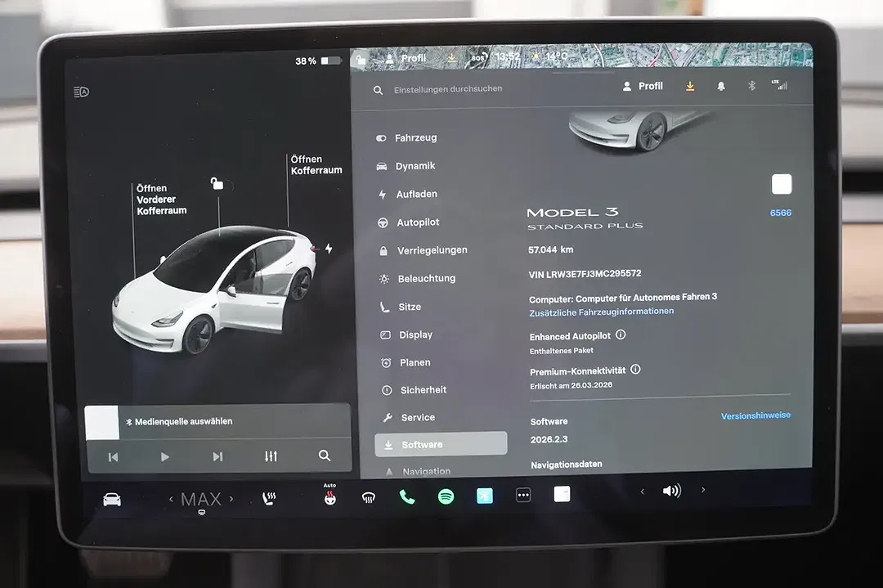
Task: Tap the MAX climate temperature display
Action: (x=201, y=499)
